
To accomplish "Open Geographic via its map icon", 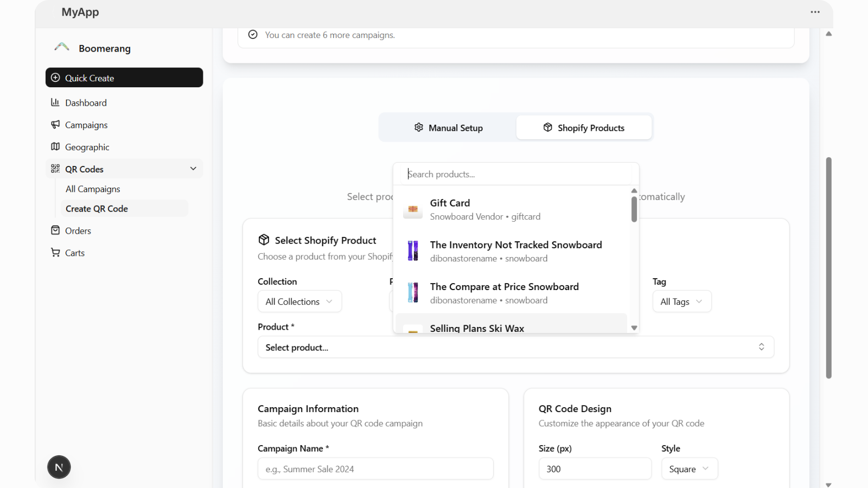I will (55, 146).
